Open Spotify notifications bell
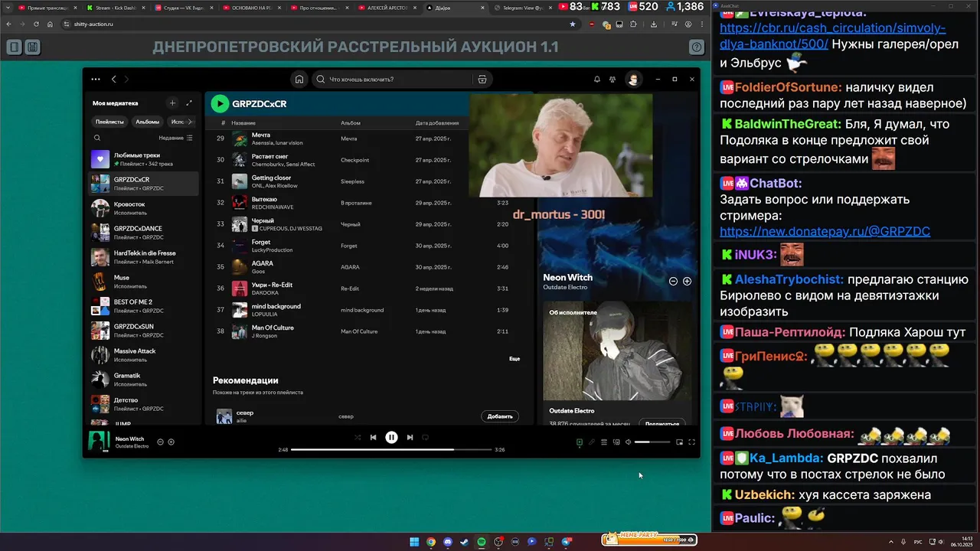This screenshot has height=551, width=980. 597,79
